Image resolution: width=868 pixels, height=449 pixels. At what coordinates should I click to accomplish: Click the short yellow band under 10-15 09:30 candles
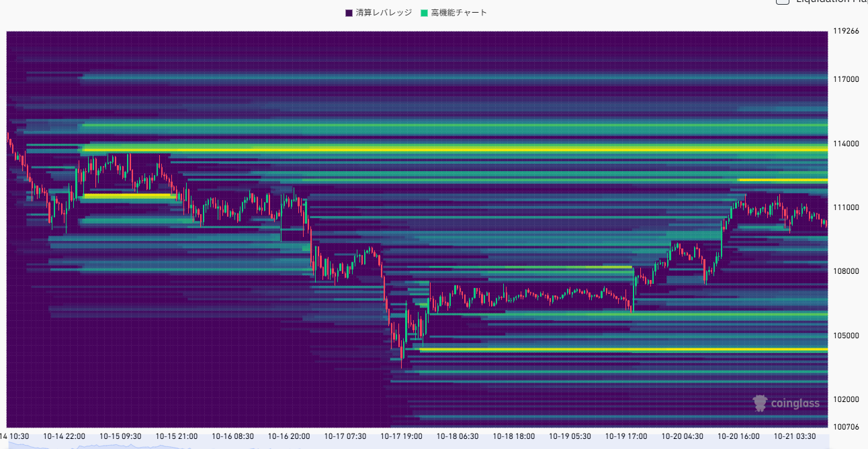[128, 196]
